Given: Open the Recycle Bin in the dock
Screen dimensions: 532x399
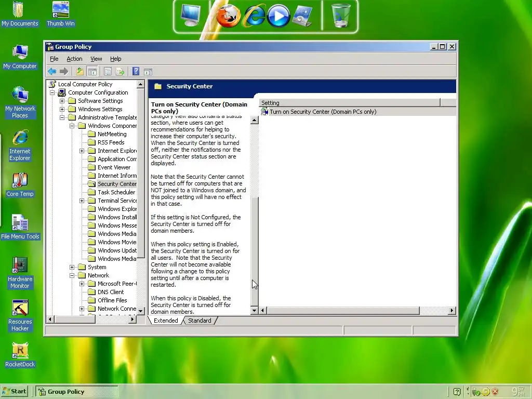Looking at the screenshot, I should point(340,16).
